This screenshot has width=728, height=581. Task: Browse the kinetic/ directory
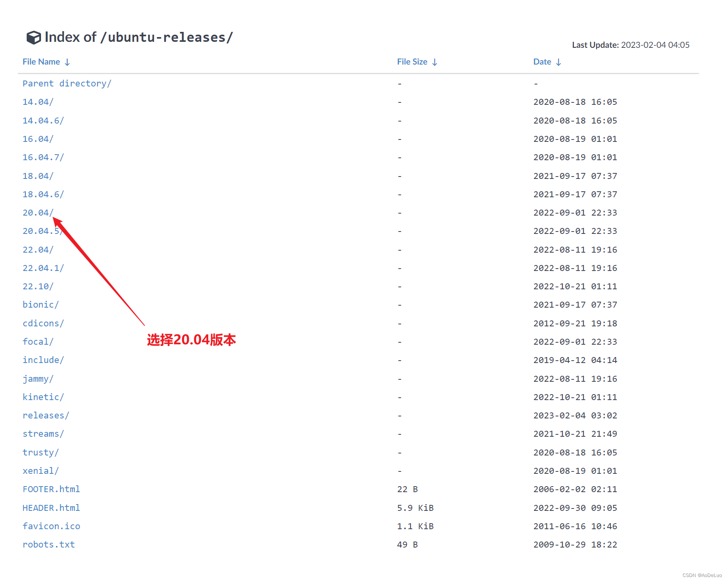43,397
